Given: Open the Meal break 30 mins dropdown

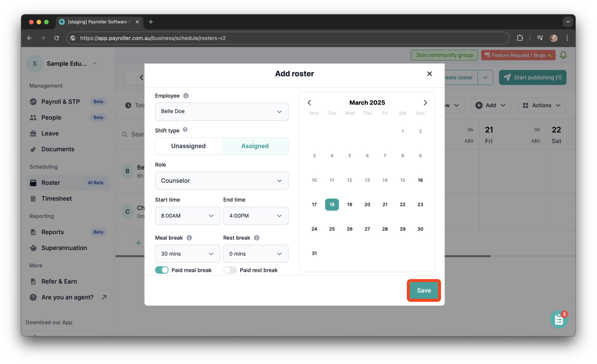Looking at the screenshot, I should point(187,254).
